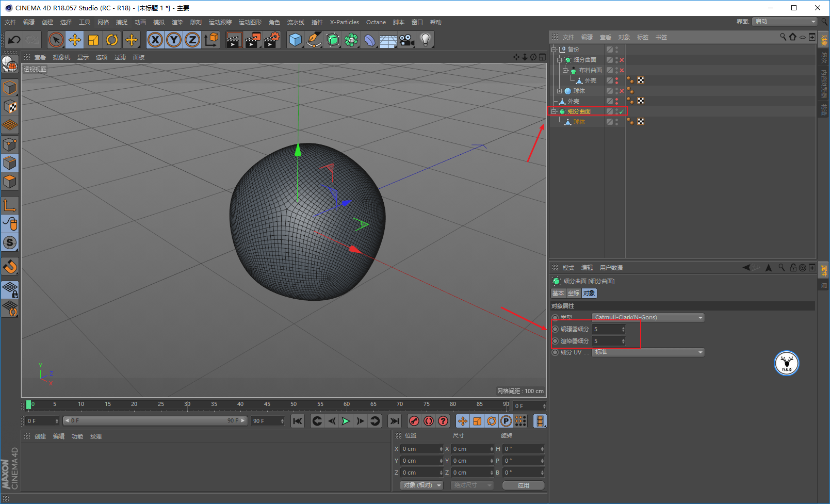Switch coordinate system icon
Image resolution: width=830 pixels, height=504 pixels.
[211, 40]
